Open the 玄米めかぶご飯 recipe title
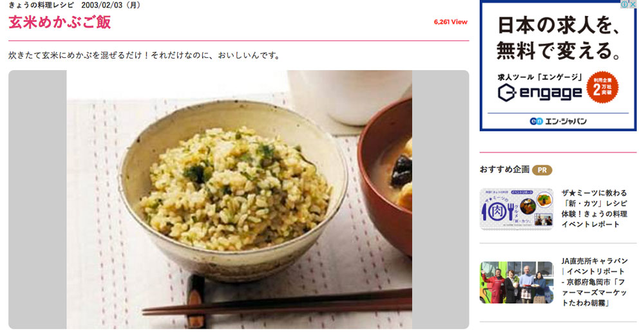This screenshot has width=644, height=334. tap(59, 22)
